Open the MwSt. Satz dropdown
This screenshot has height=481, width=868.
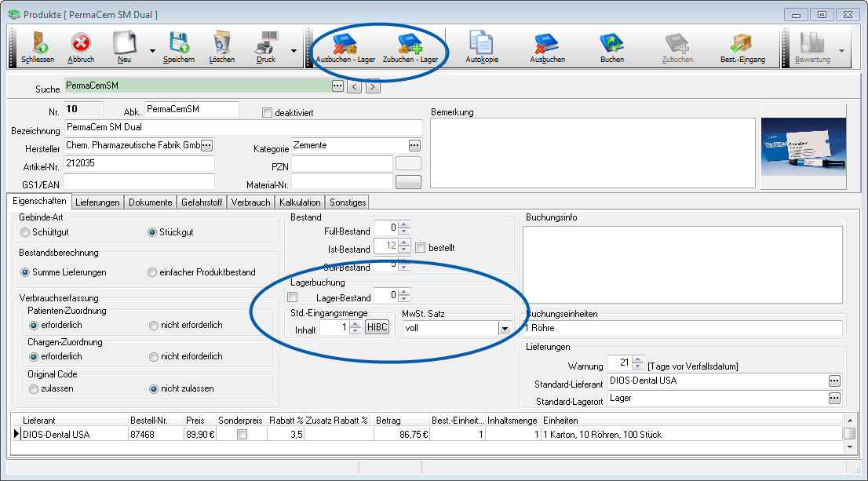coord(505,329)
